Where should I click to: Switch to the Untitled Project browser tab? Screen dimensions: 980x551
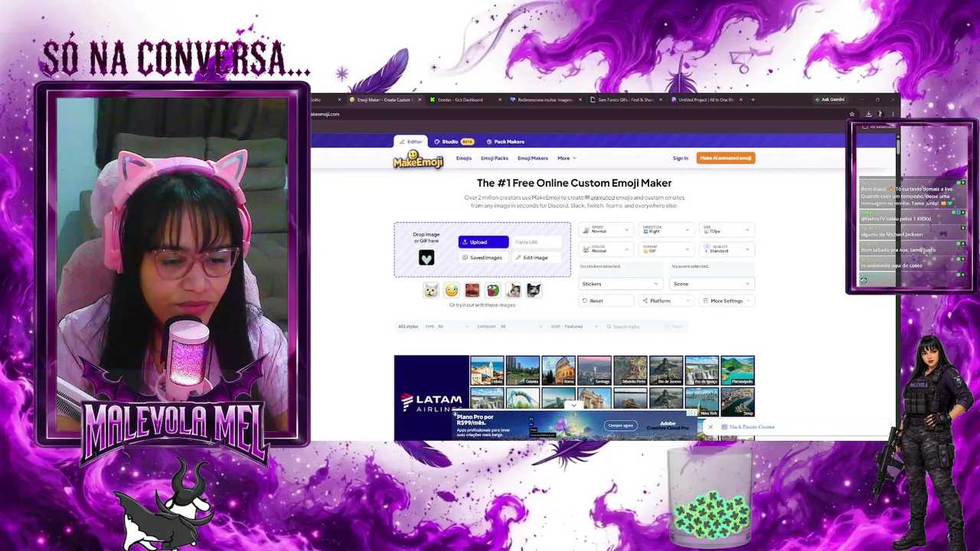[x=706, y=99]
